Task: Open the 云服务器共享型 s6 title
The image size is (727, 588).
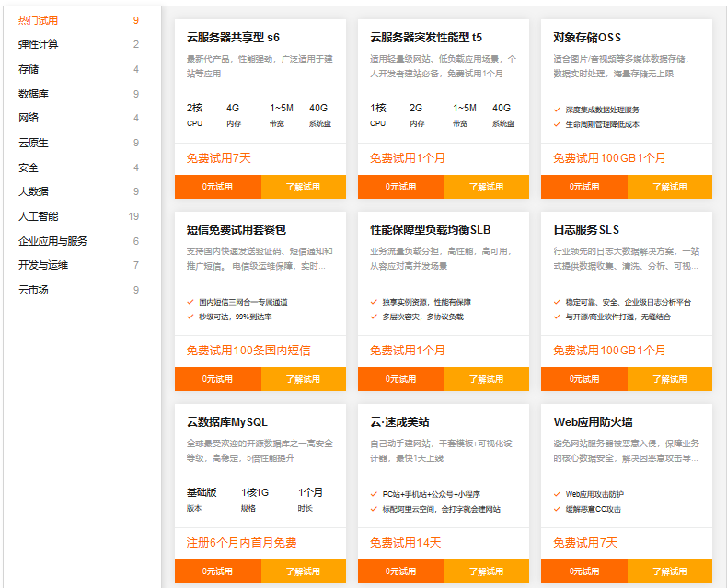Action: (233, 38)
